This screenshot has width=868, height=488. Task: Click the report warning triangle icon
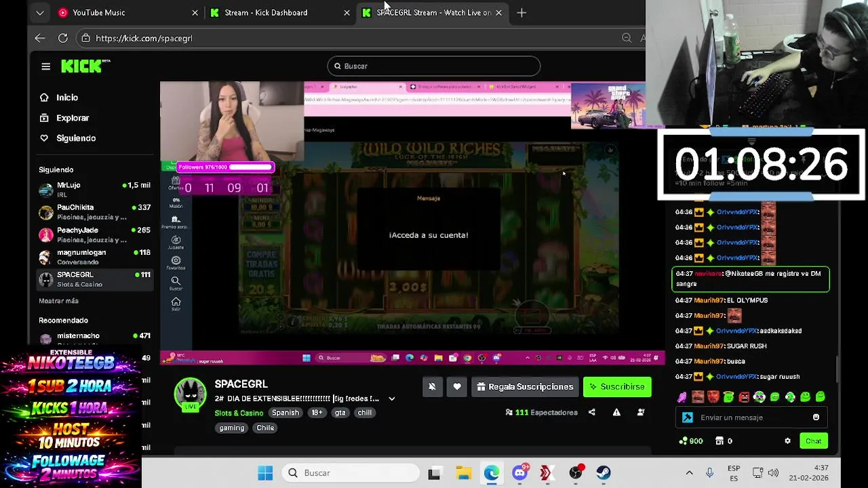[x=616, y=412]
